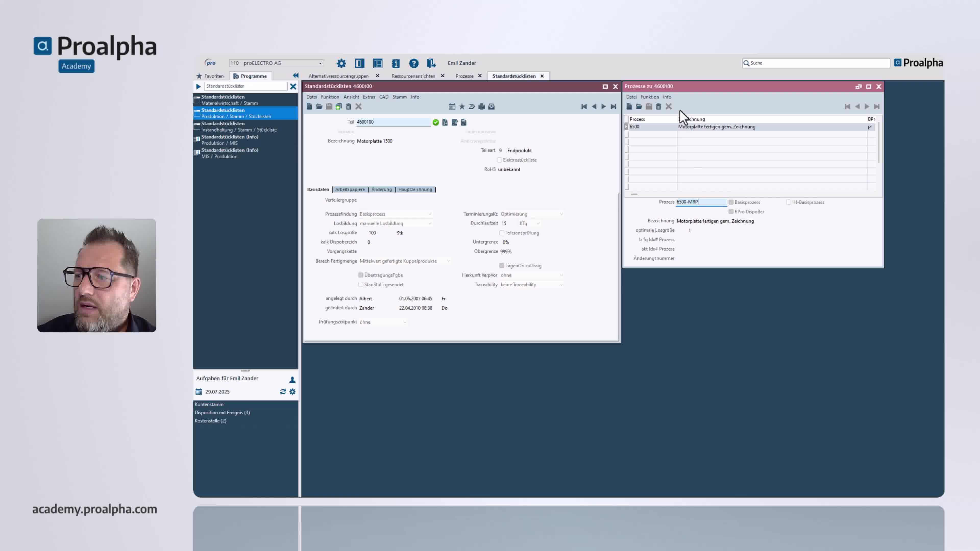The width and height of the screenshot is (980, 551).
Task: Save the record with the diskette icon
Action: [x=329, y=106]
